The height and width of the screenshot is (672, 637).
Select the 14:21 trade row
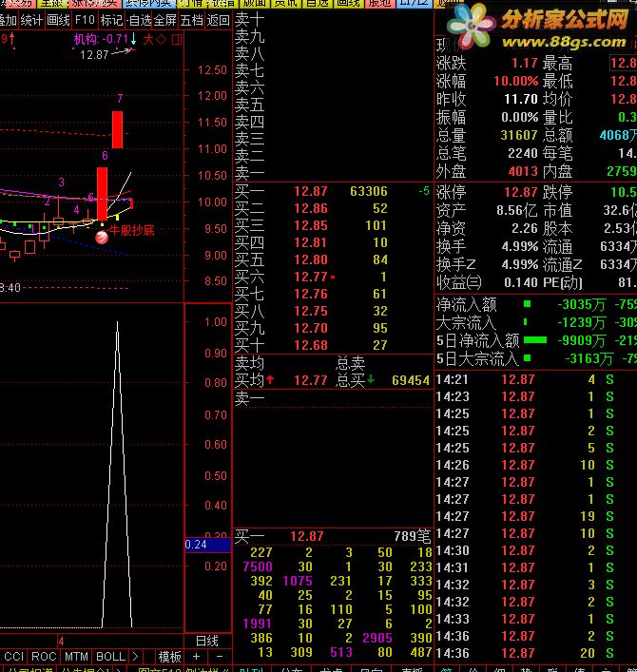(536, 379)
